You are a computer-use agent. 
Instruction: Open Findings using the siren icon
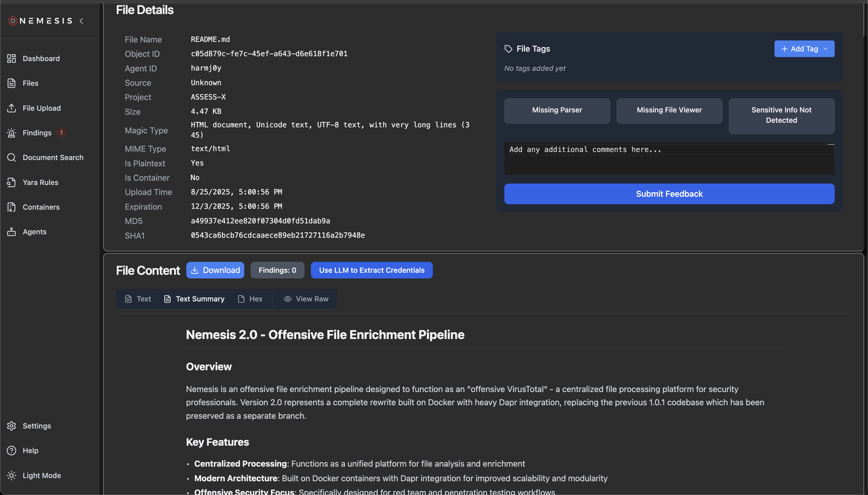[x=11, y=133]
